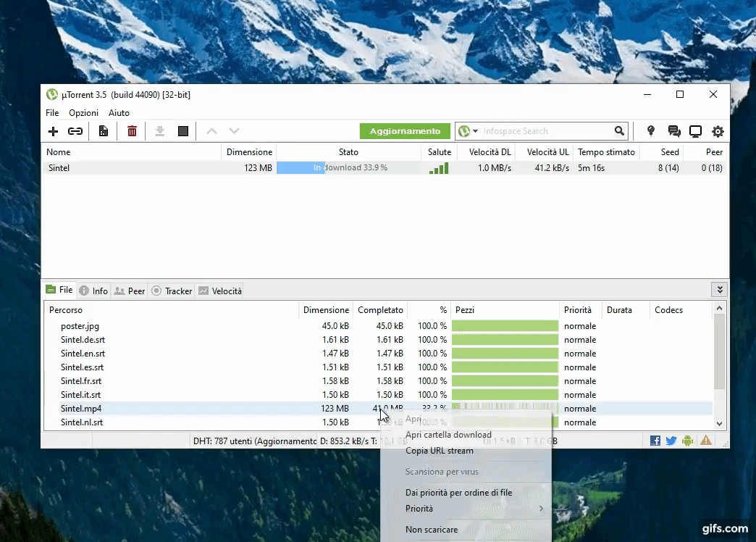Open search provider dropdown arrow

pyautogui.click(x=475, y=131)
